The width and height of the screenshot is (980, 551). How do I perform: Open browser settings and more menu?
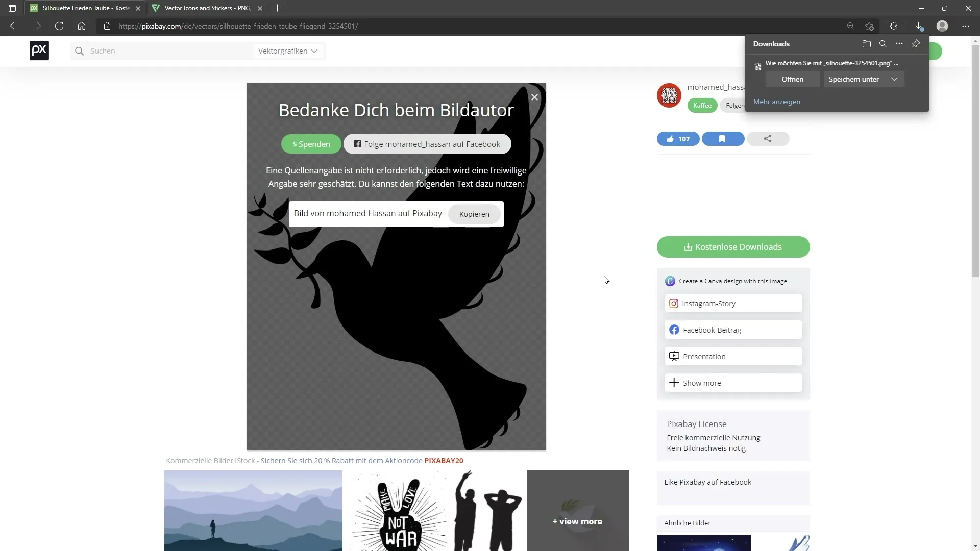[x=966, y=26]
